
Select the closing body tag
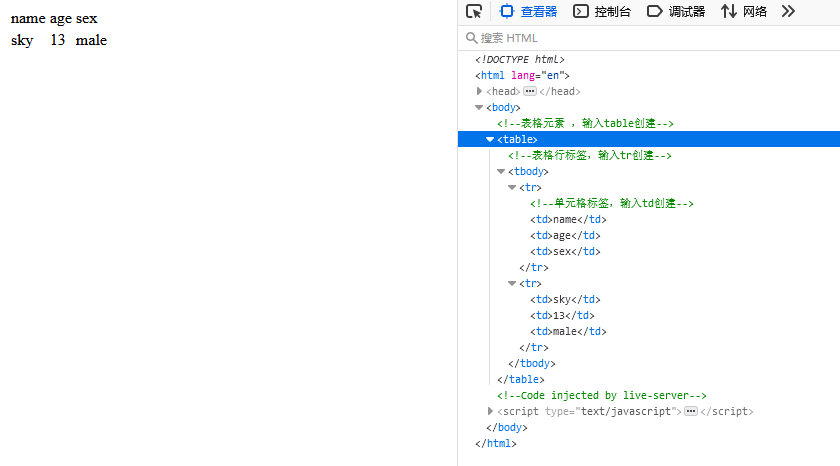pyautogui.click(x=507, y=427)
